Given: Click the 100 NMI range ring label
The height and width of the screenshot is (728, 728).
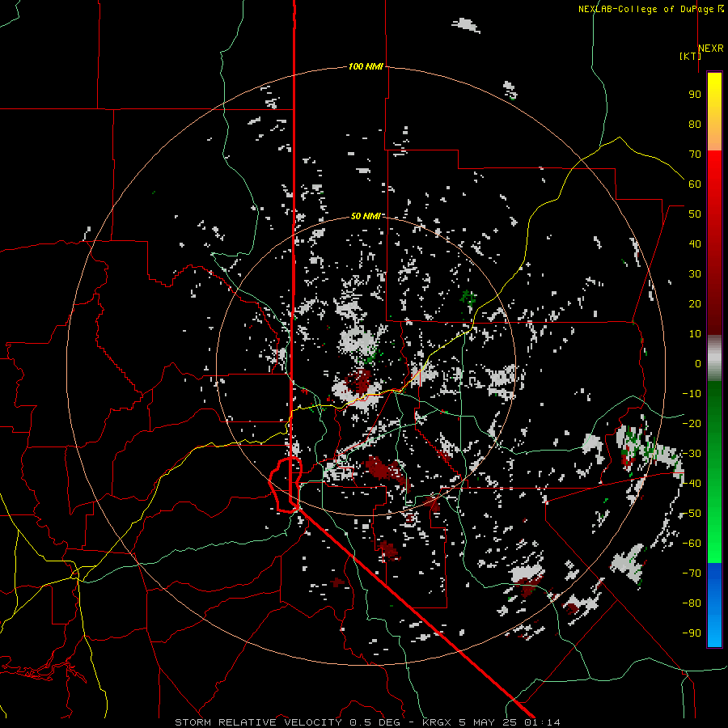Looking at the screenshot, I should (x=366, y=67).
